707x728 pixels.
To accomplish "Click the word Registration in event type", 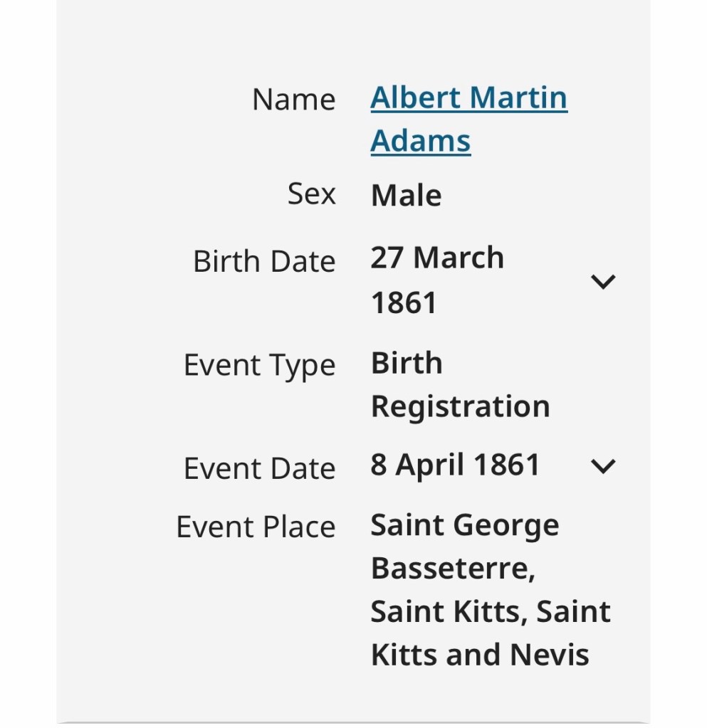I will tap(460, 407).
